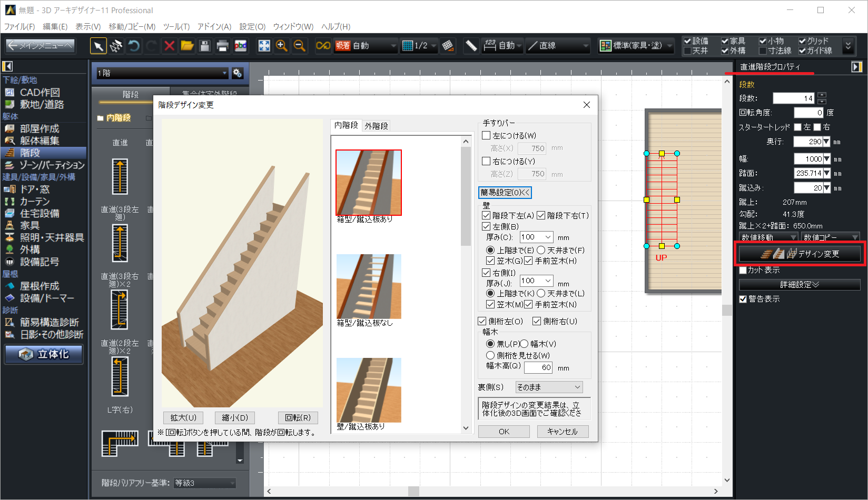The width and height of the screenshot is (868, 500).
Task: Click the open folder icon
Action: (x=187, y=46)
